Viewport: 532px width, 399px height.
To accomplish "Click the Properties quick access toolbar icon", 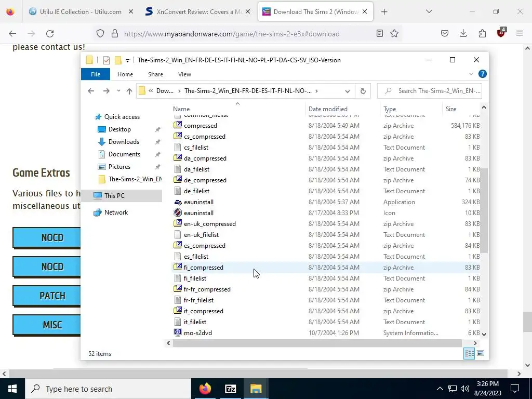I will 107,60.
